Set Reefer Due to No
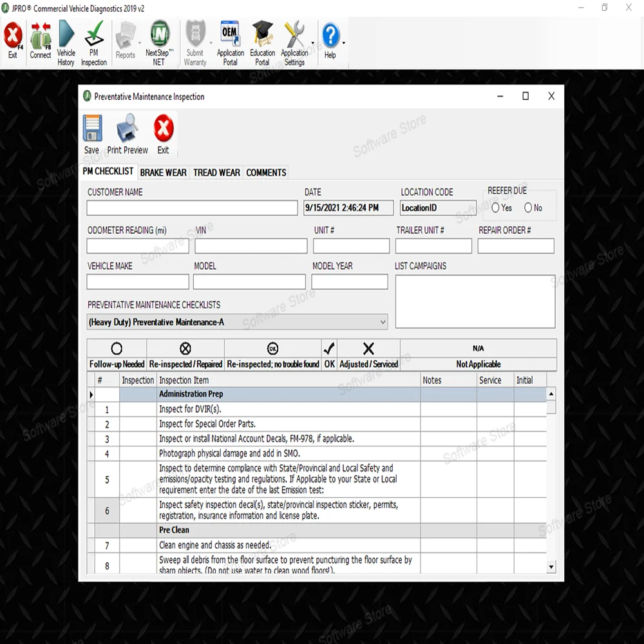Viewport: 644px width, 644px height. pyautogui.click(x=528, y=208)
